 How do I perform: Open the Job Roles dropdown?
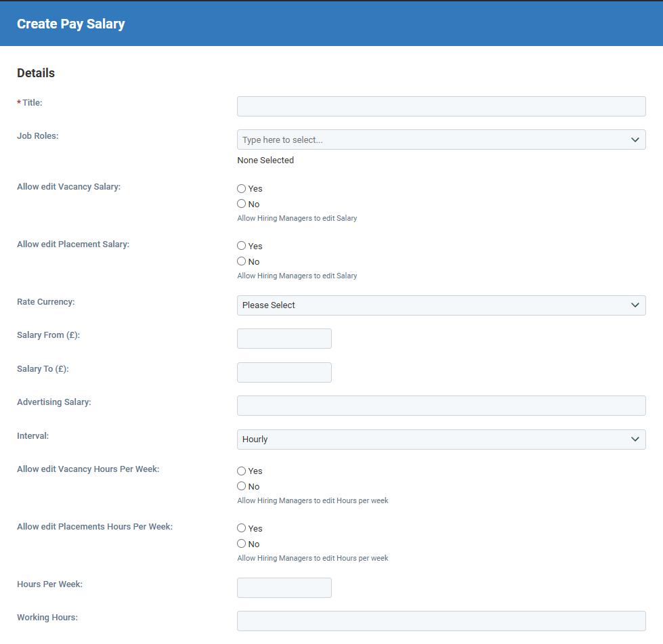pos(441,139)
